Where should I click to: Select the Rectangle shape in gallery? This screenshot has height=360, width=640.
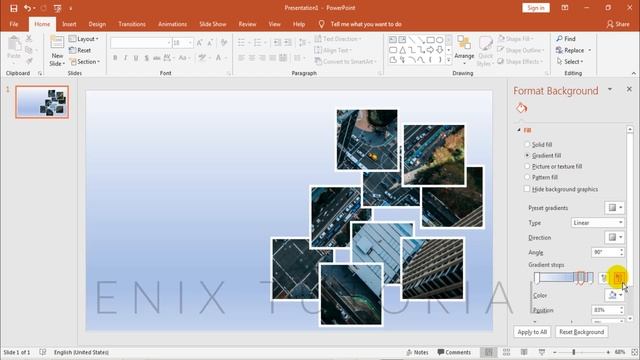[x=430, y=40]
